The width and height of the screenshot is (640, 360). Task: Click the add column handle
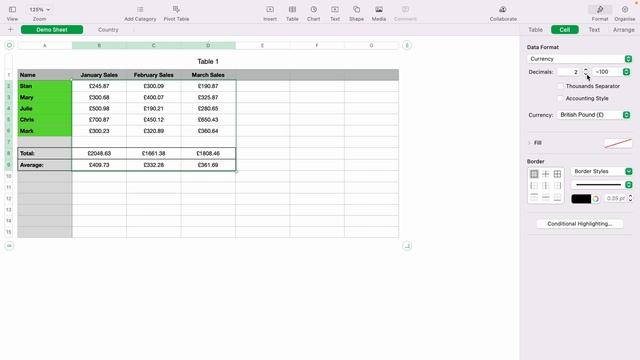407,45
